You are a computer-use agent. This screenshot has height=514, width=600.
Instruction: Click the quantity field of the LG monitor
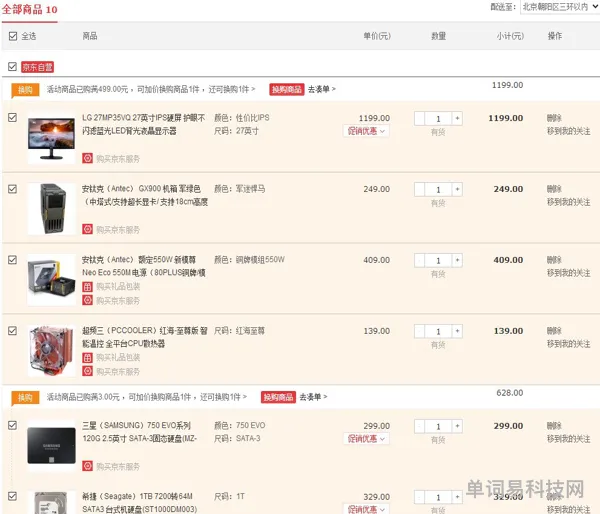(x=439, y=119)
